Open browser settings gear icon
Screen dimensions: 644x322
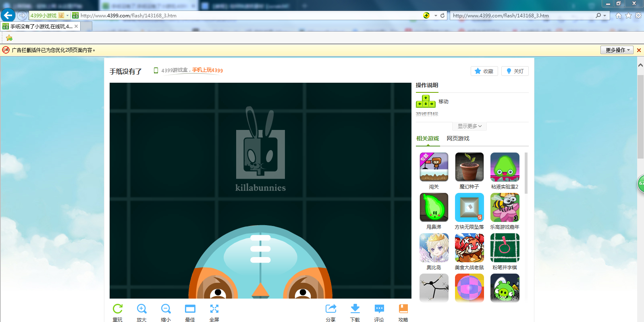[638, 15]
